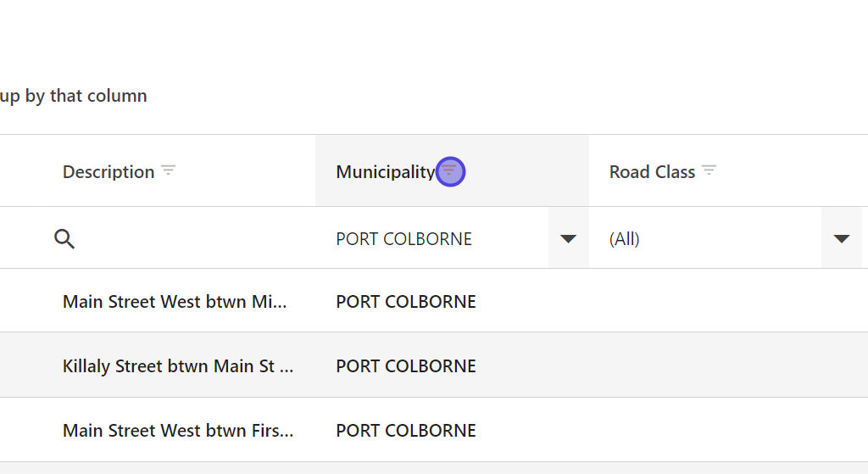Select the Main Street West btwn Firs... row
The height and width of the screenshot is (474, 868).
tap(178, 431)
